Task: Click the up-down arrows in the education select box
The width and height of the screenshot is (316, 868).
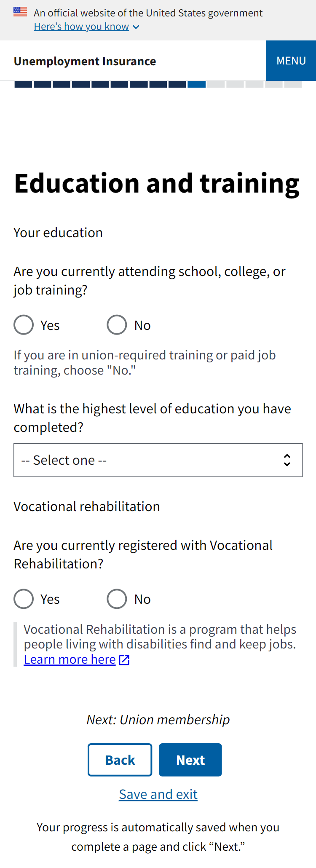Action: [287, 460]
